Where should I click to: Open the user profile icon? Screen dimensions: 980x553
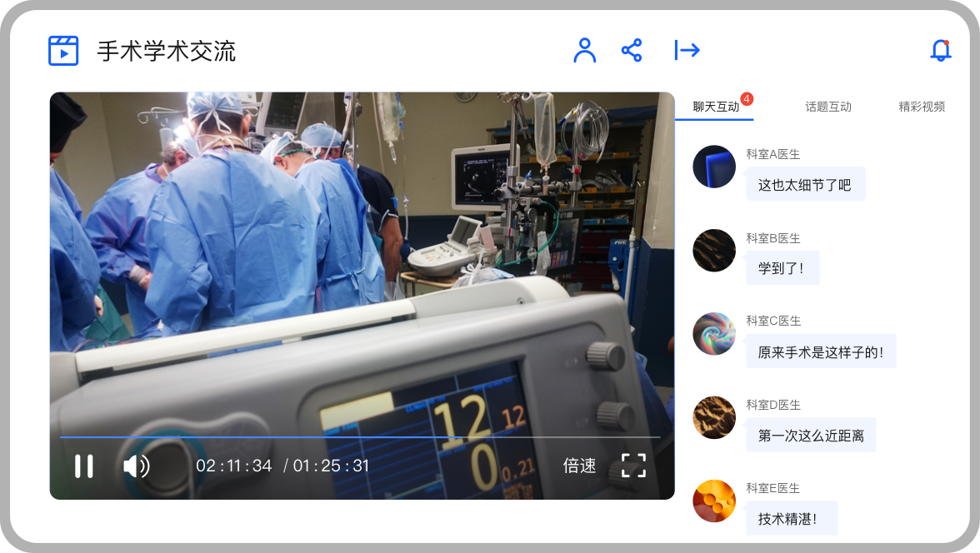tap(585, 51)
